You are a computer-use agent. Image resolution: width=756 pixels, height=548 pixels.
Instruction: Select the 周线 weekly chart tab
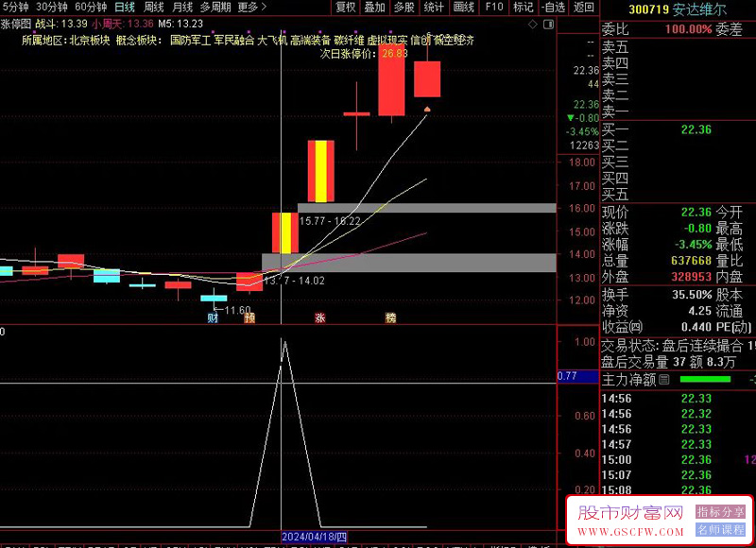154,7
